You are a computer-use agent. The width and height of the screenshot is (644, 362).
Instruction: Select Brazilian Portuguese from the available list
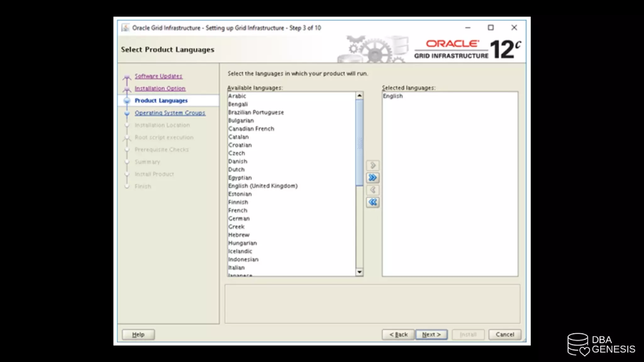coord(256,112)
